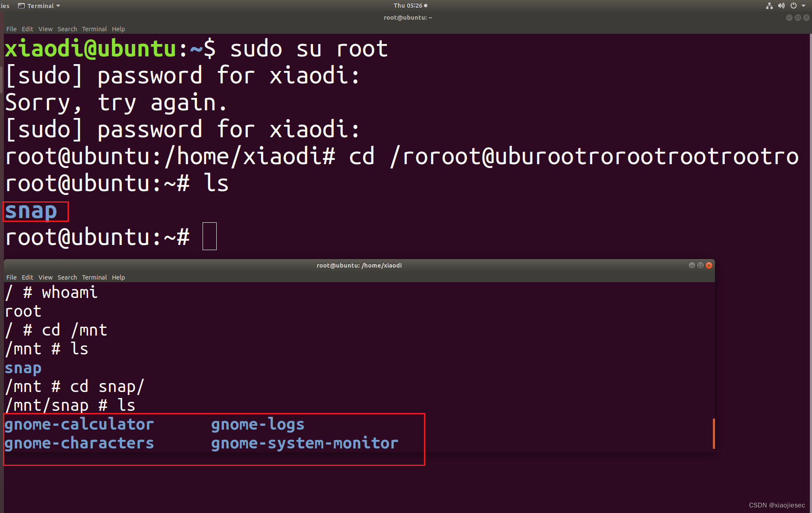Open the Terminal menu of the bottom terminal window
The height and width of the screenshot is (513, 812).
(x=94, y=277)
